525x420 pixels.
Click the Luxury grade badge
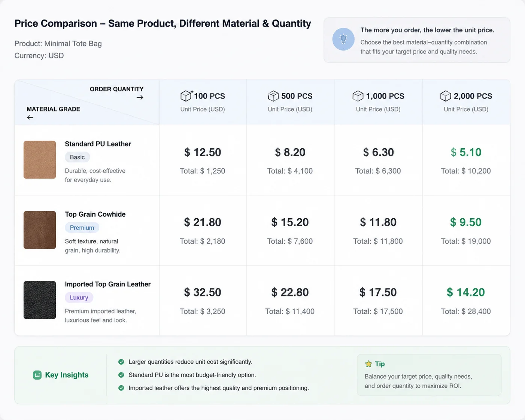(x=79, y=298)
